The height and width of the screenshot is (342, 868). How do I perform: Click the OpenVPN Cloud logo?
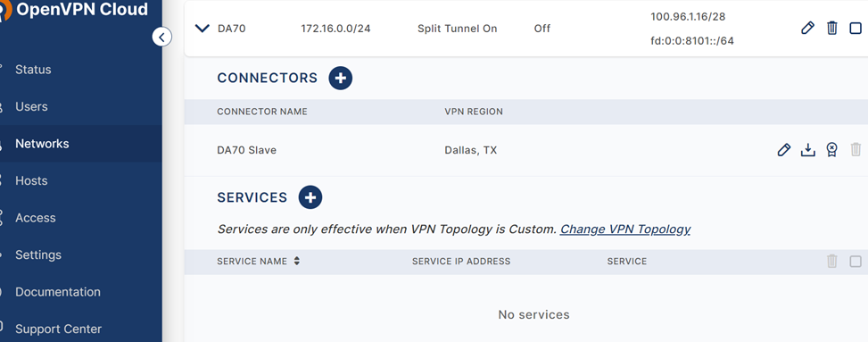pyautogui.click(x=74, y=10)
